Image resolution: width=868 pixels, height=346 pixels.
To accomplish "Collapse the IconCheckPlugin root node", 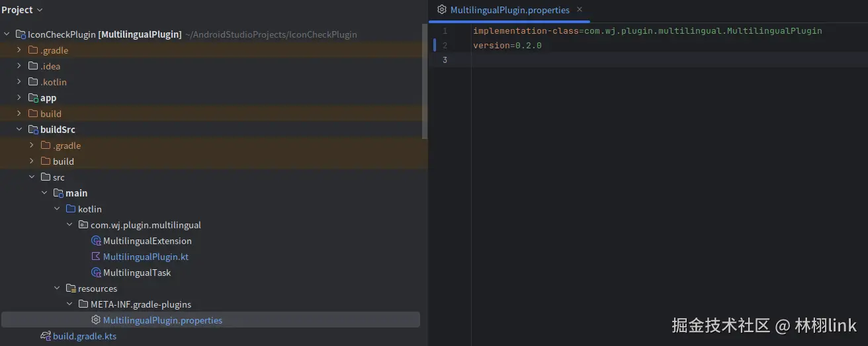I will coord(7,34).
